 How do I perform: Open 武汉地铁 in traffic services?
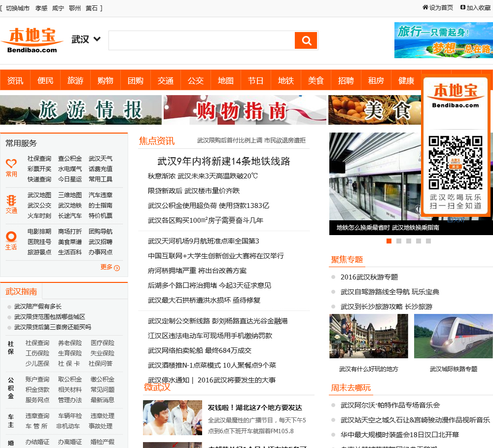coord(70,206)
